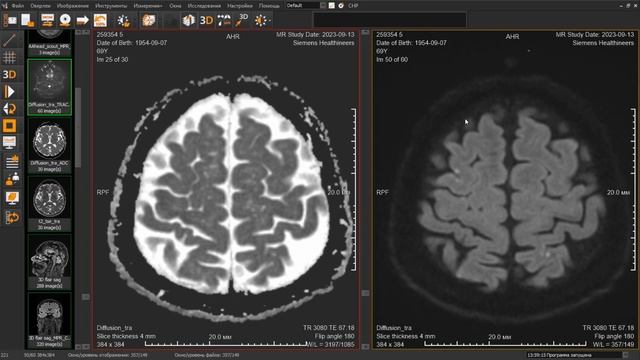Click the small button at top of viewer divider
The image size is (640, 360).
pos(365,32)
